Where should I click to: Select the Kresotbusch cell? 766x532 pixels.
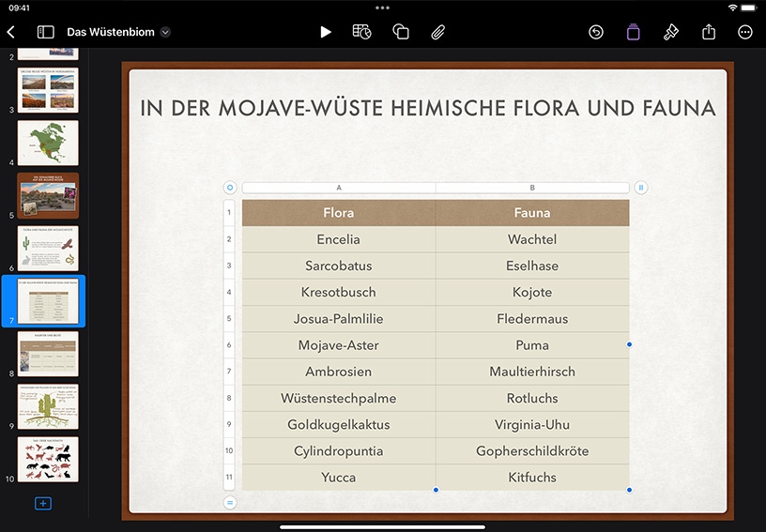pos(339,292)
